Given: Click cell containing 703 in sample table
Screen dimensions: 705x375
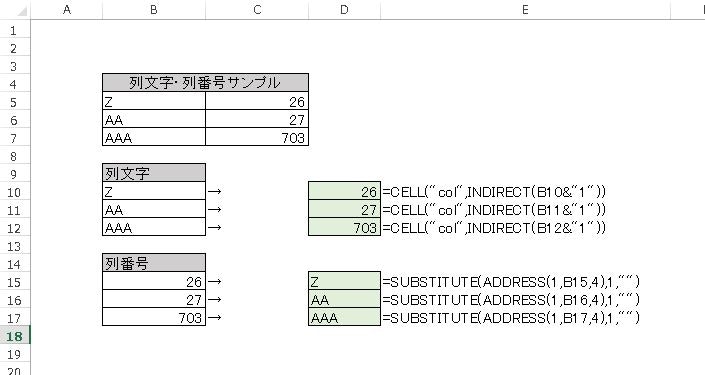Looking at the screenshot, I should pyautogui.click(x=257, y=137).
